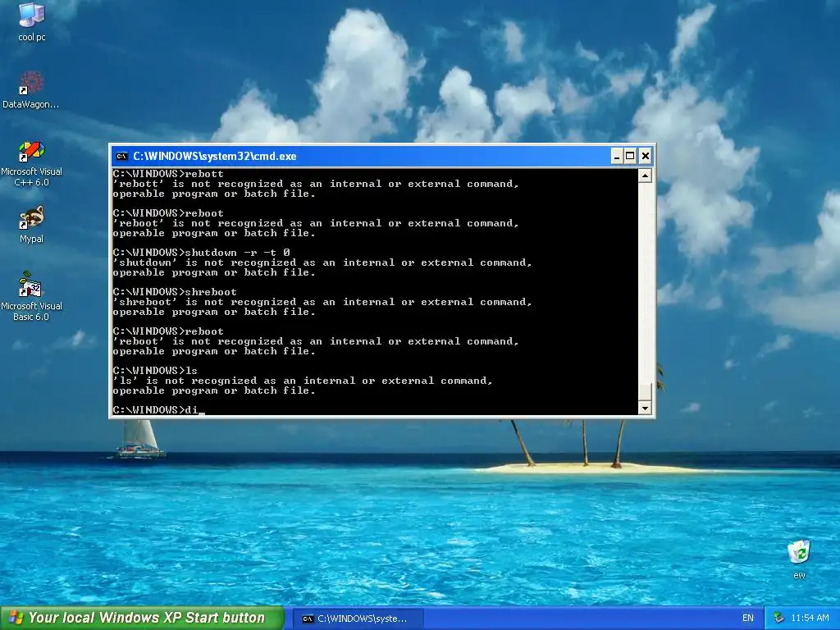This screenshot has height=630, width=840.
Task: Maximize the cmd.exe window
Action: (x=631, y=157)
